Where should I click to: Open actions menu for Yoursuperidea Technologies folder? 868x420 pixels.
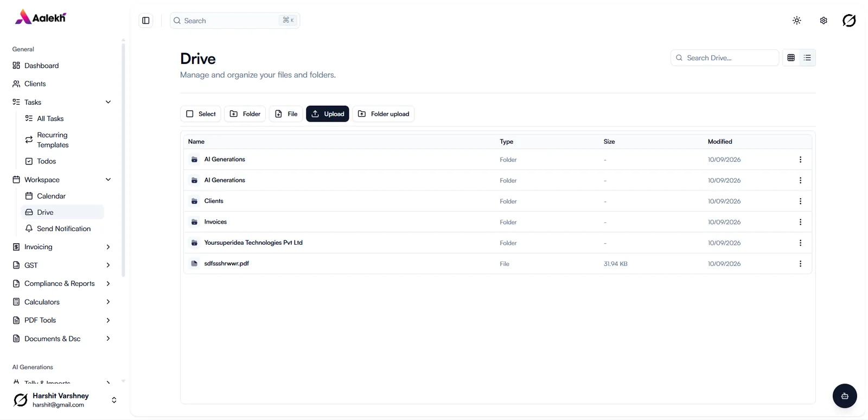point(800,243)
